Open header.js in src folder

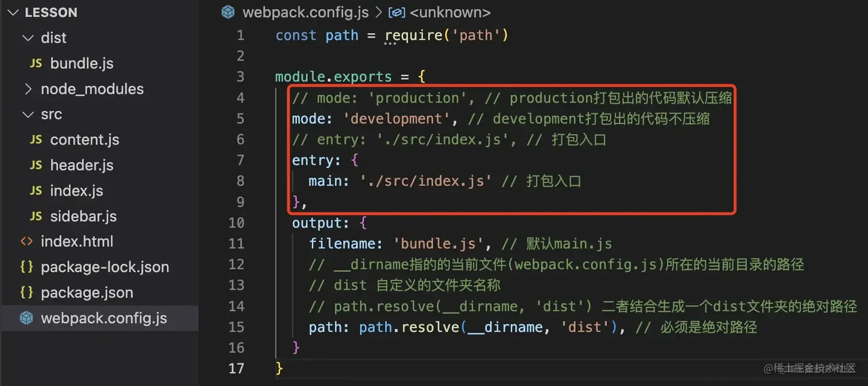pyautogui.click(x=82, y=165)
